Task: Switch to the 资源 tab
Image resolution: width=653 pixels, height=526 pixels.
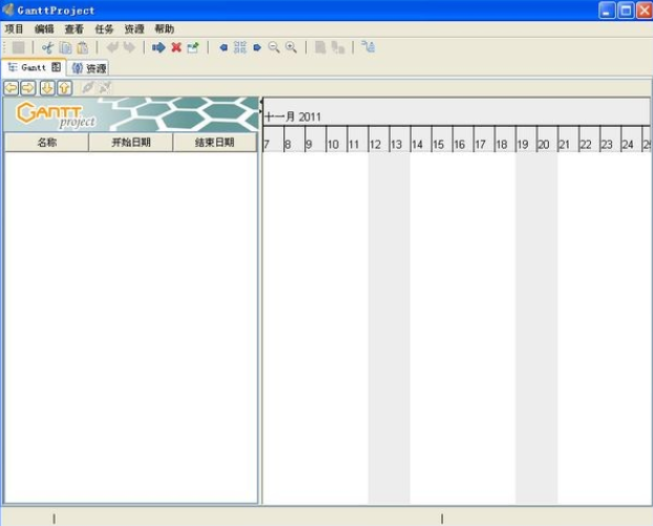Action: point(89,68)
